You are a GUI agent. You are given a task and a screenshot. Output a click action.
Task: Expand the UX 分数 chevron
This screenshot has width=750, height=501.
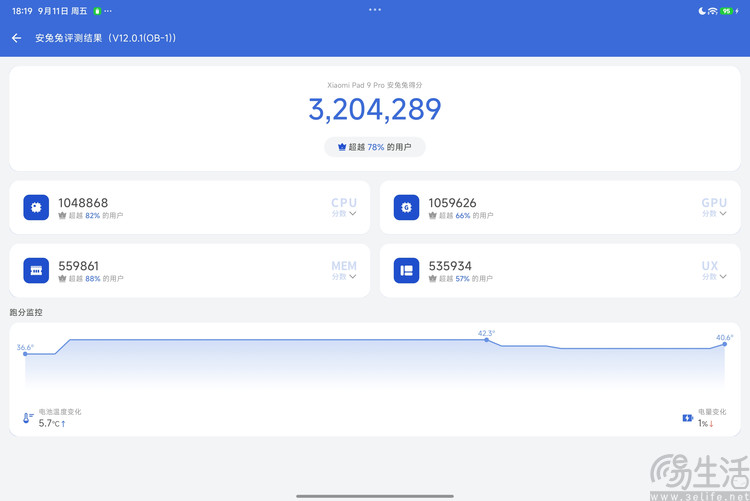(x=723, y=277)
